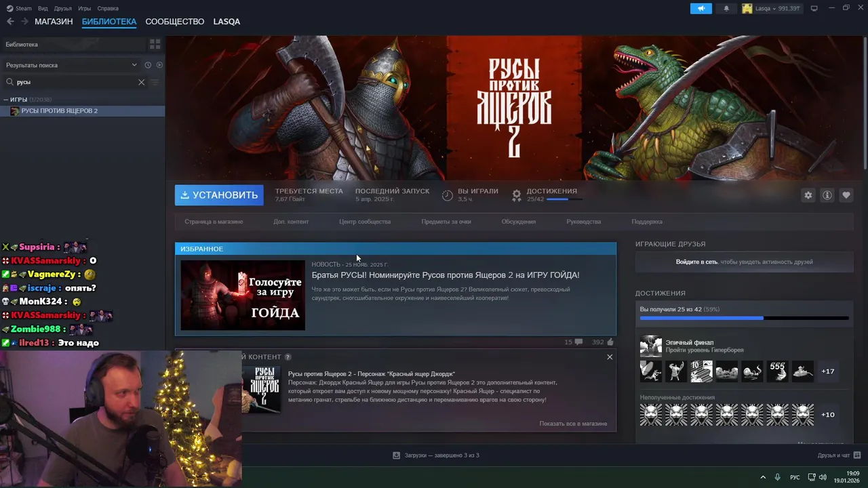This screenshot has width=868, height=488.
Task: Open Загрузки downloads status
Action: tap(436, 455)
